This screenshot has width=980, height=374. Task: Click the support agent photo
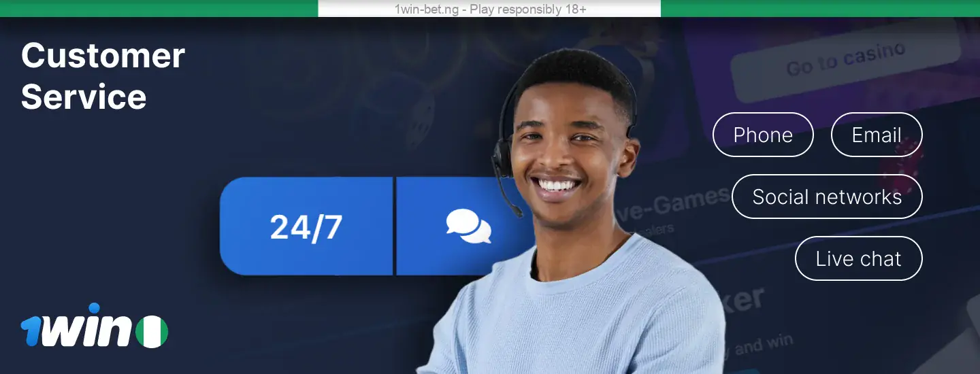coord(572,212)
